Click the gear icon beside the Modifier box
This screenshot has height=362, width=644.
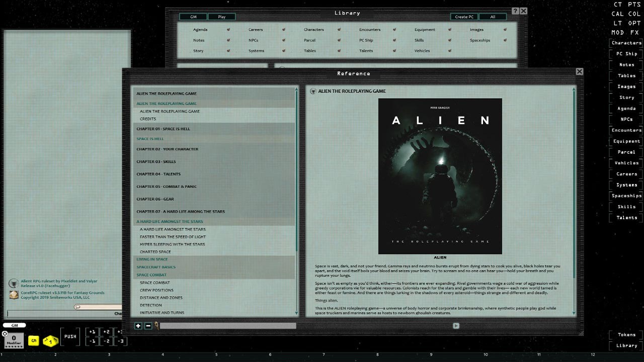[5, 333]
